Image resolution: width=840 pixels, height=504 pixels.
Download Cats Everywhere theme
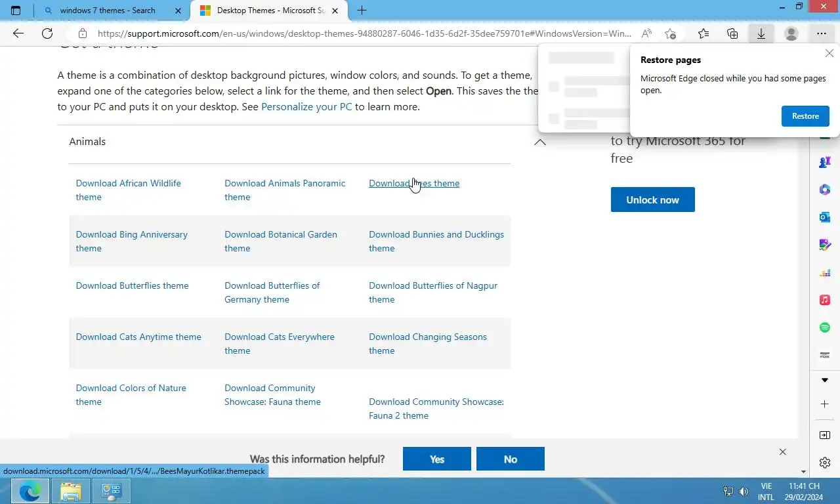280,343
